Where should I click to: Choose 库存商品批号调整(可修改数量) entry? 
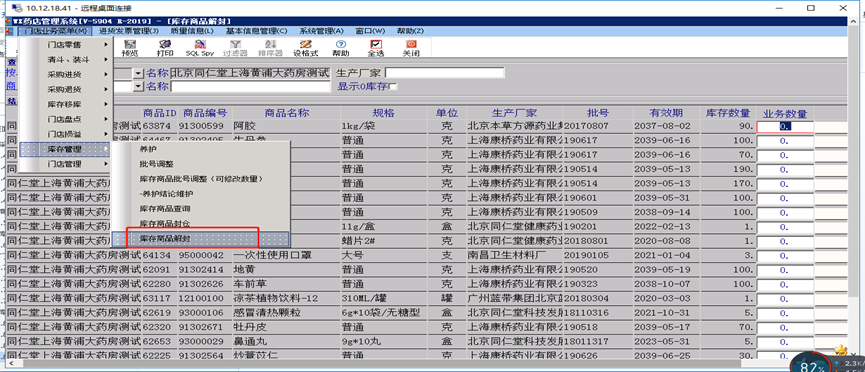(201, 179)
